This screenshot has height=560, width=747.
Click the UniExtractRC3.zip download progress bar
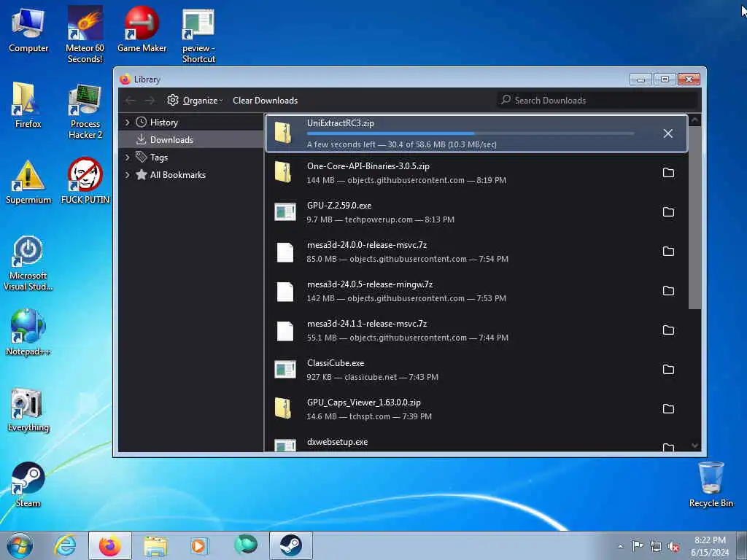pyautogui.click(x=471, y=134)
